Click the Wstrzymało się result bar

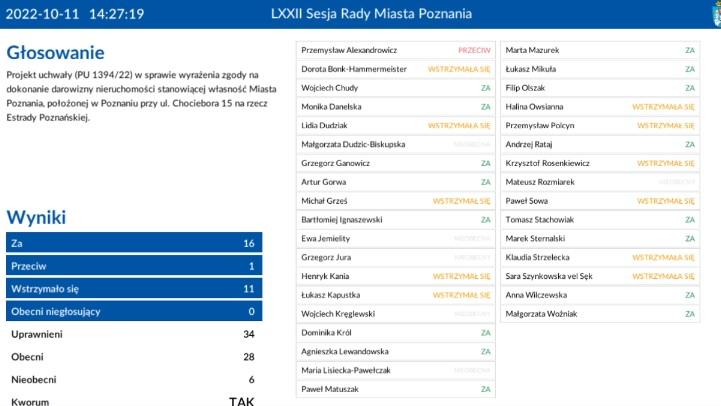[x=134, y=289]
